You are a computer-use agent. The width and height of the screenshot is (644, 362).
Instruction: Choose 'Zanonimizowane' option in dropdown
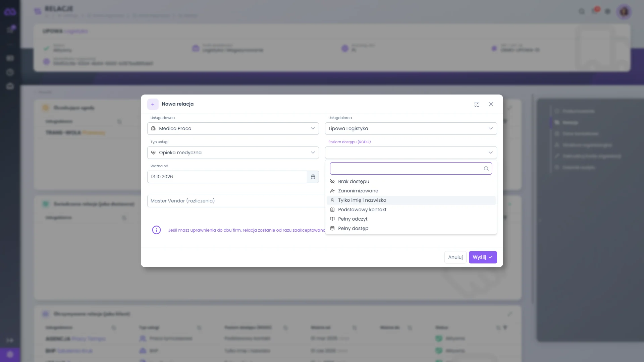tap(411, 191)
